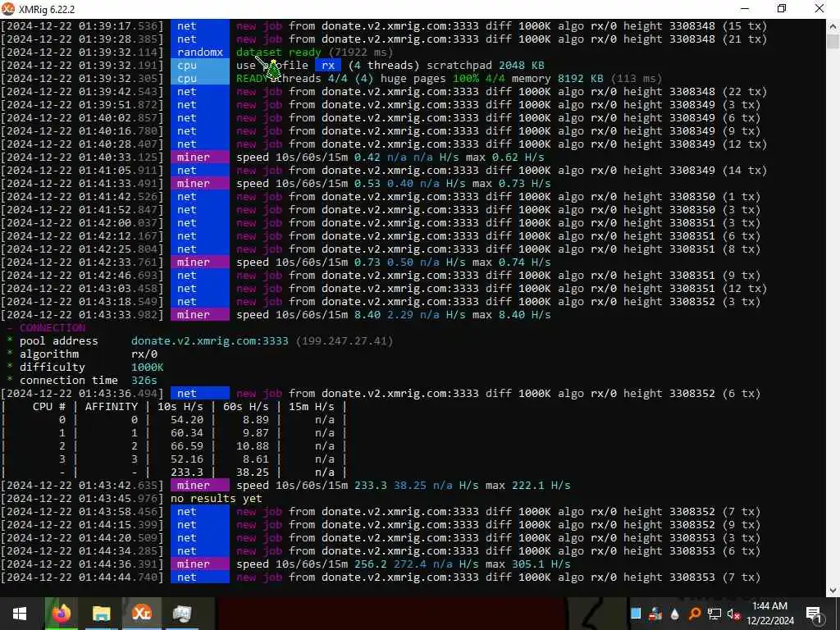
Task: Click table cell '54.20' for CPU 0
Action: coord(187,419)
